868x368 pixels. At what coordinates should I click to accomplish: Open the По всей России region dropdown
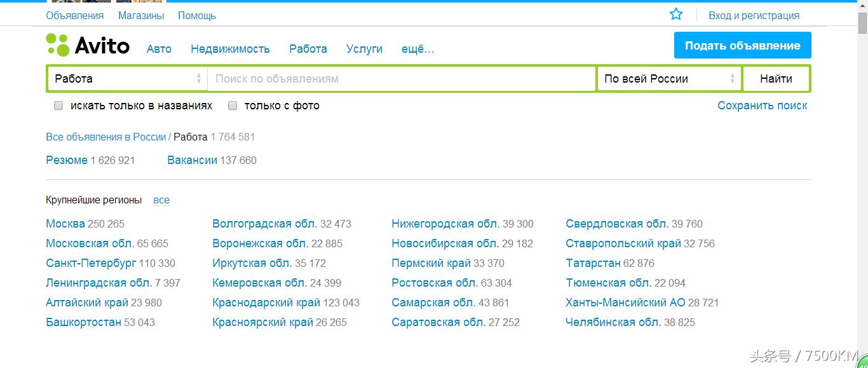click(x=668, y=79)
